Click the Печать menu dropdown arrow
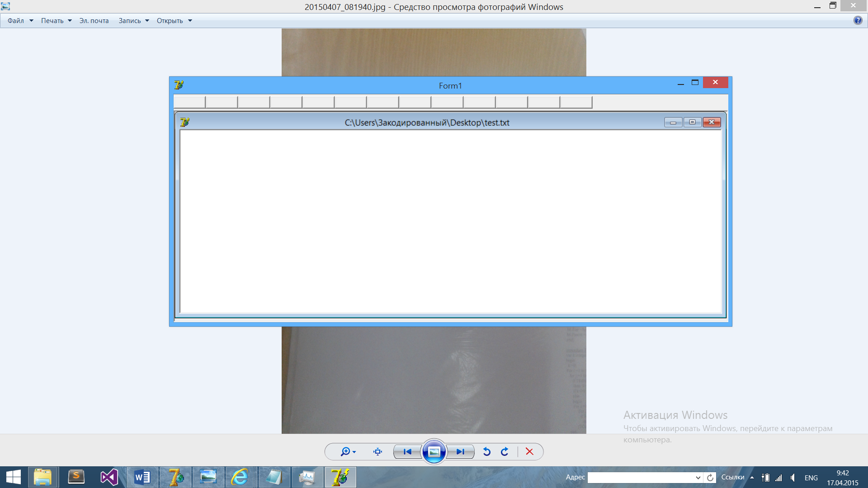The width and height of the screenshot is (868, 488). tap(70, 21)
